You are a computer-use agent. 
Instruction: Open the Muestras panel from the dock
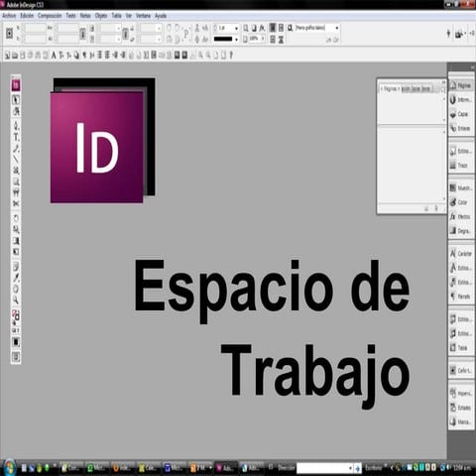(x=461, y=188)
